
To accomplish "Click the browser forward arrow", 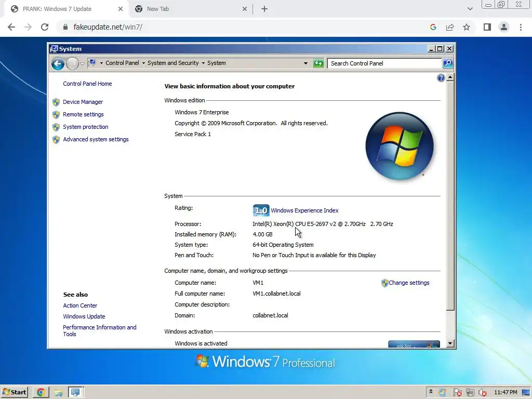I will [28, 27].
